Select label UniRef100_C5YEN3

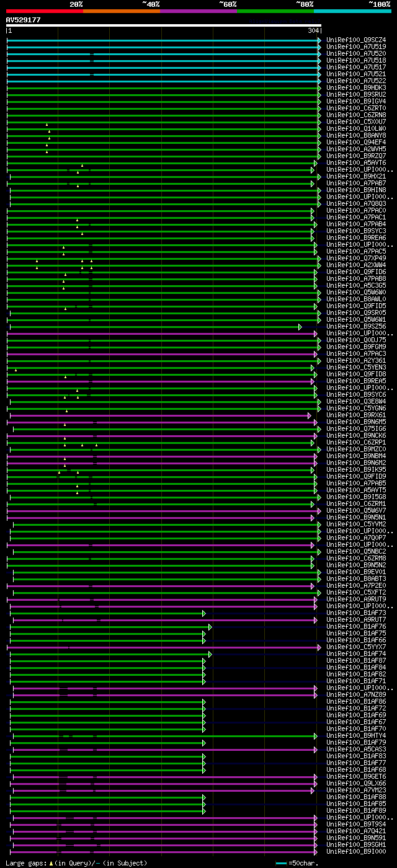(356, 367)
